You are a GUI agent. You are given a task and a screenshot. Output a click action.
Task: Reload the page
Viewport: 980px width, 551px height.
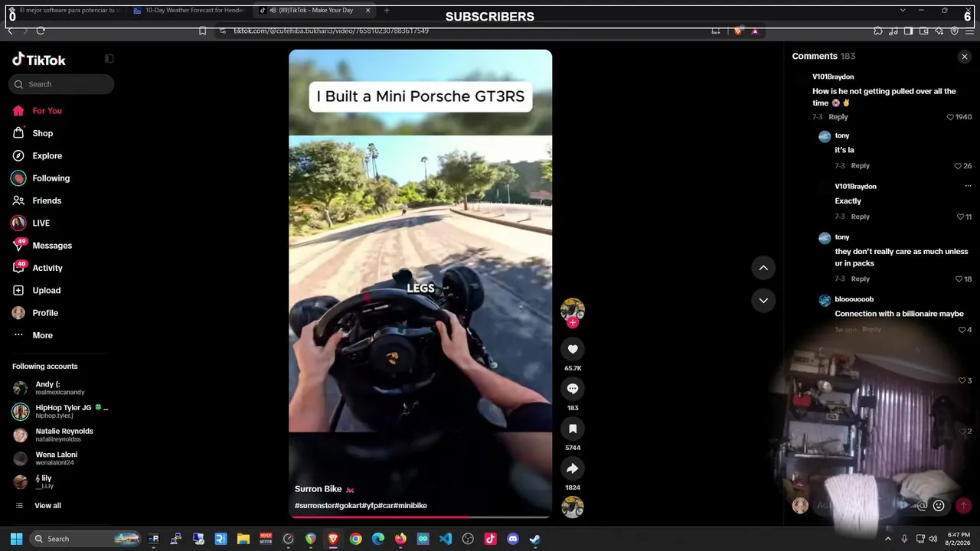pyautogui.click(x=41, y=31)
